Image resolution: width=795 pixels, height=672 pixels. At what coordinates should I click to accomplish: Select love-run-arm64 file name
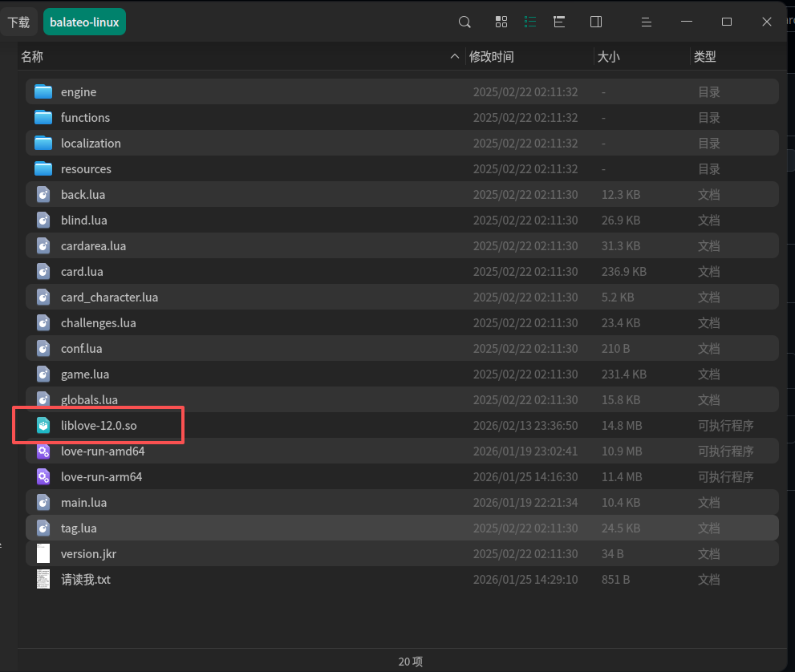[x=101, y=477]
